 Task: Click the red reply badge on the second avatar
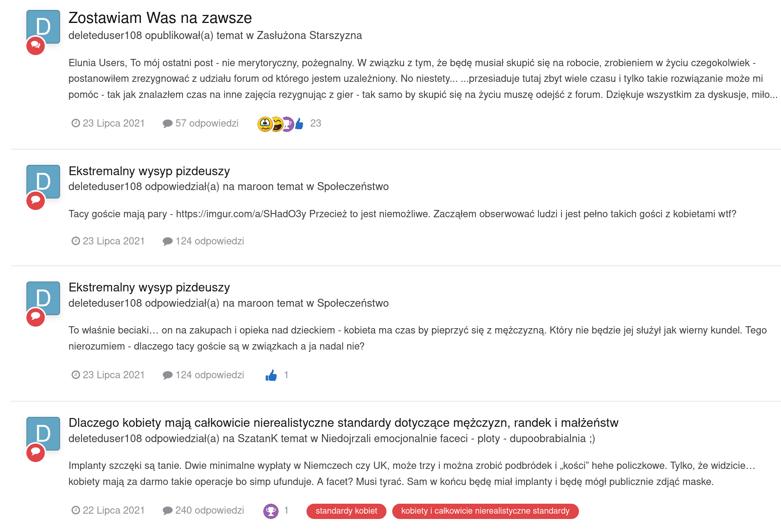pos(36,200)
